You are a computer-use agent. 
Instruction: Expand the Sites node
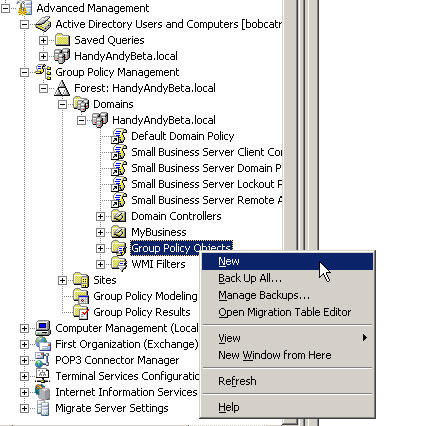pos(62,280)
